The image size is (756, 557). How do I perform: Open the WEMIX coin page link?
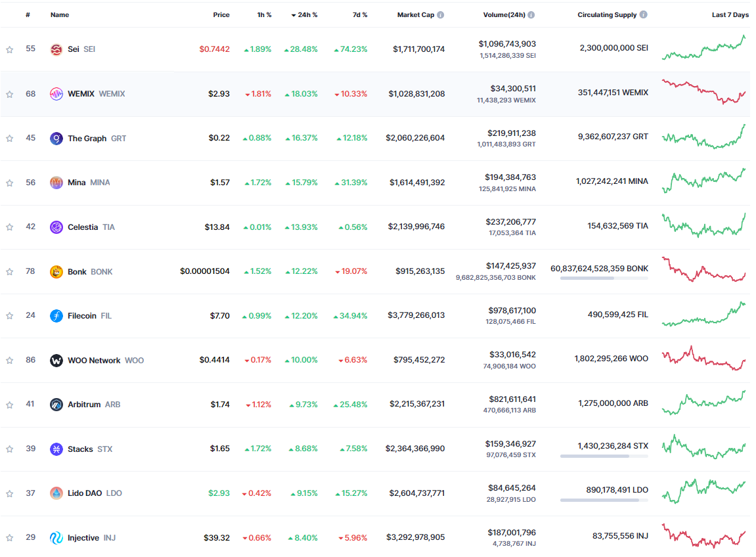pyautogui.click(x=96, y=94)
